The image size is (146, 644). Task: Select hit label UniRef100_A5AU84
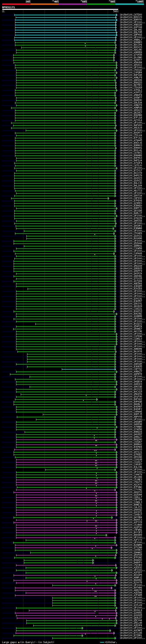coord(131,63)
